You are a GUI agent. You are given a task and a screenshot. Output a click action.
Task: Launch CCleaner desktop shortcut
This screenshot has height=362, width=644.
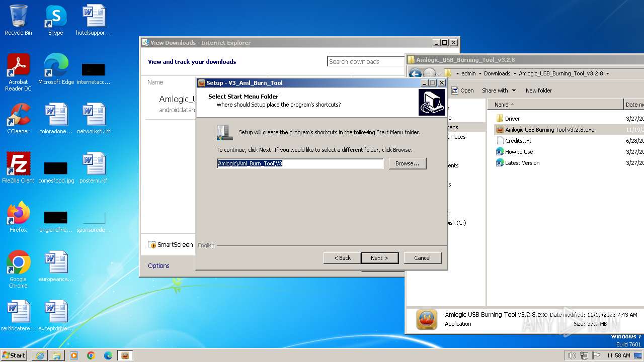[x=18, y=119]
